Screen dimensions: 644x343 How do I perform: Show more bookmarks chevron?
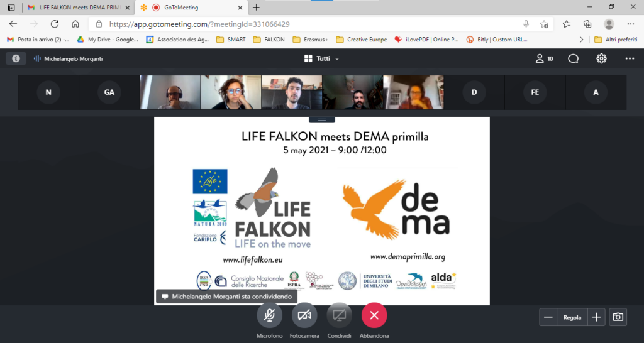[581, 40]
